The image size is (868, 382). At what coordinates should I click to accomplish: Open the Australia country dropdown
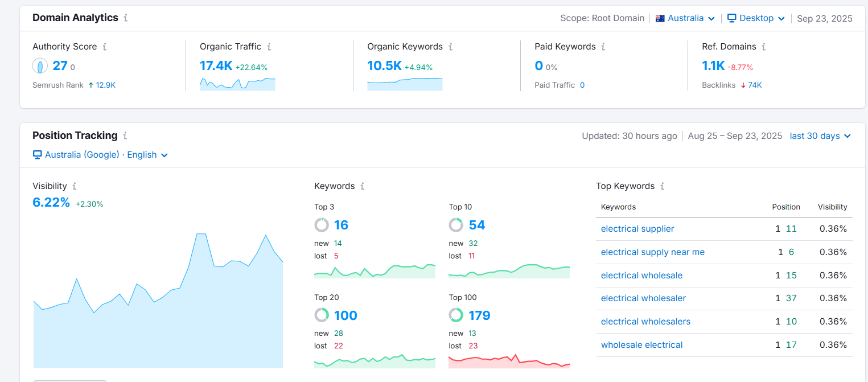[685, 18]
